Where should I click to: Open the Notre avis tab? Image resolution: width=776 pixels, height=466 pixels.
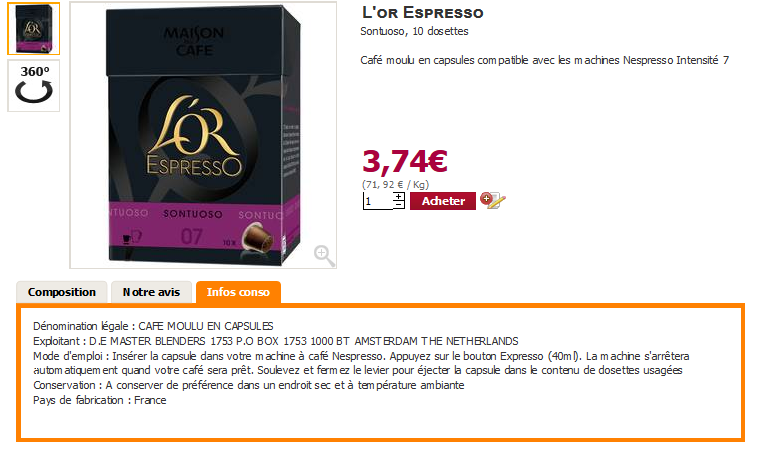click(151, 292)
